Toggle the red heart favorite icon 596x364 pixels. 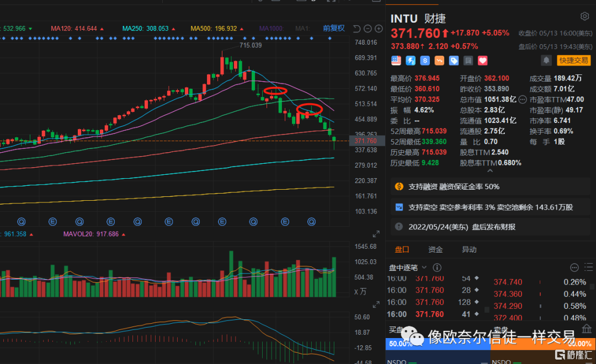click(483, 61)
